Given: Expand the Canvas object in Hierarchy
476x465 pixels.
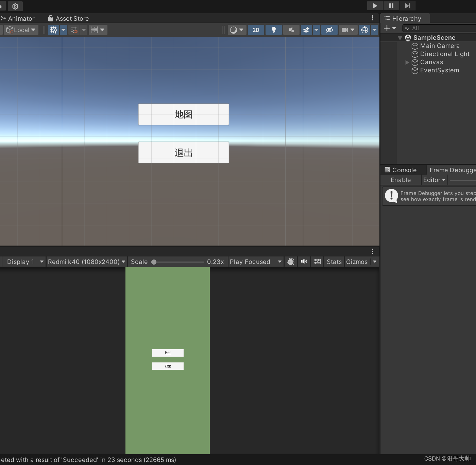Looking at the screenshot, I should click(407, 62).
